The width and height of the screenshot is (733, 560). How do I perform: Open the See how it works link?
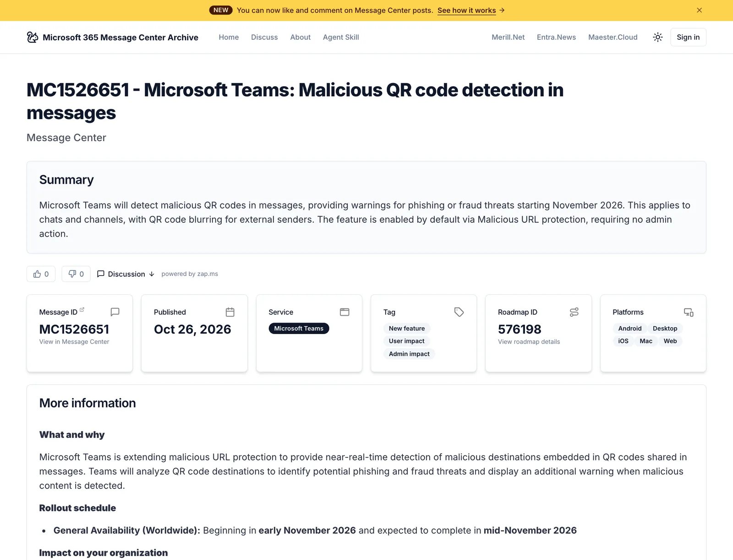click(466, 10)
